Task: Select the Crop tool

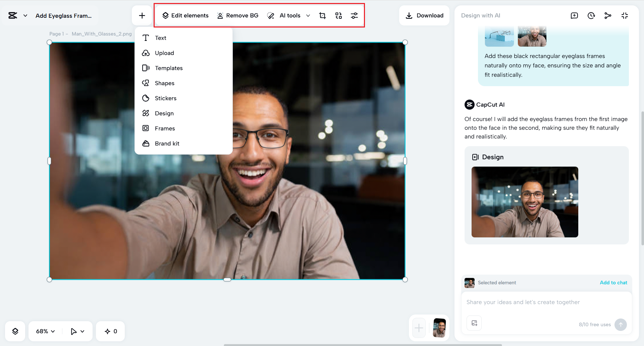Action: (322, 15)
